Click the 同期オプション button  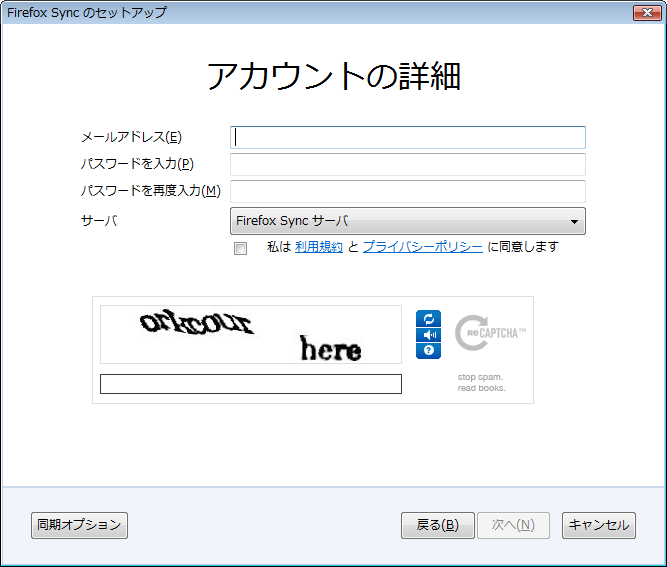click(79, 525)
